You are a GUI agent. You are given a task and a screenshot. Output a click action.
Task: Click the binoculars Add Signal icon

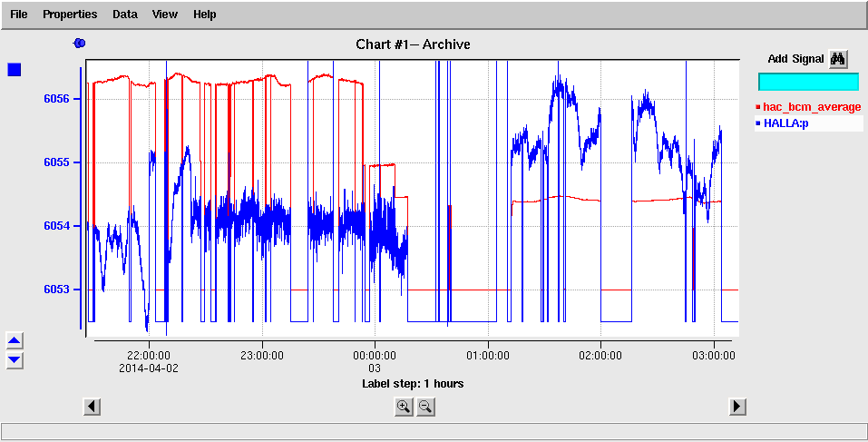(838, 59)
